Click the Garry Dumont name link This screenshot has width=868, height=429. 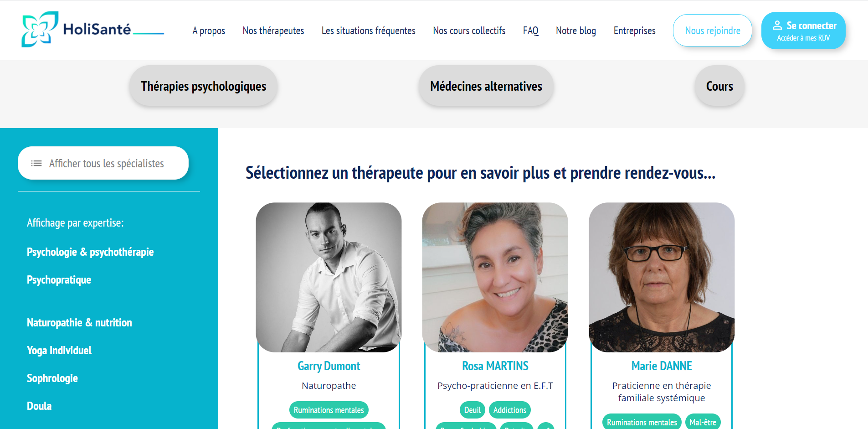(329, 366)
